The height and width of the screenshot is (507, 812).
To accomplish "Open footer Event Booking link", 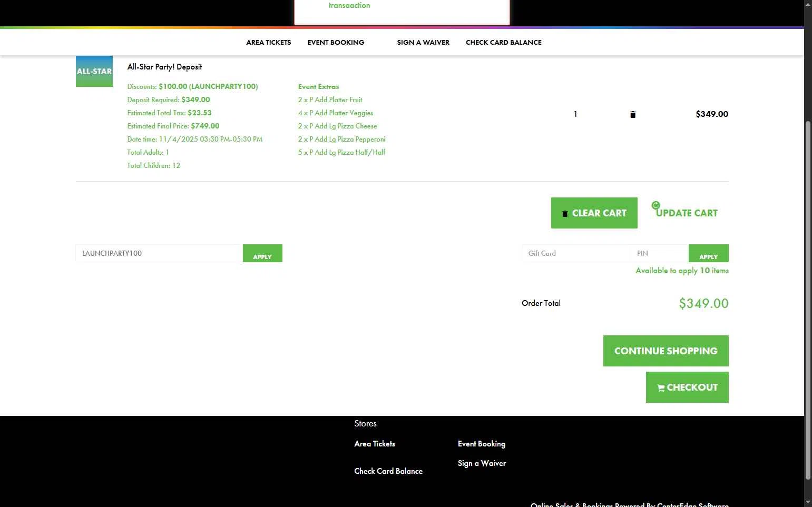I will pos(482,444).
